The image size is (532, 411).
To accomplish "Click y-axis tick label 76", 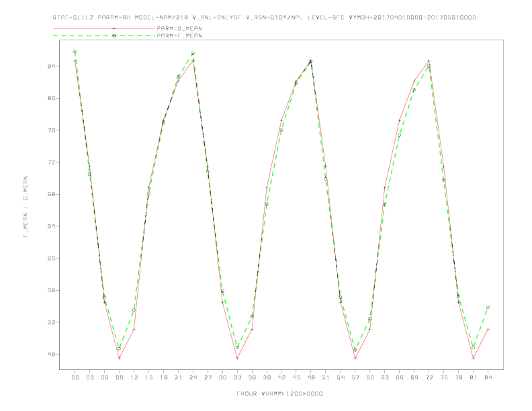I will [52, 130].
